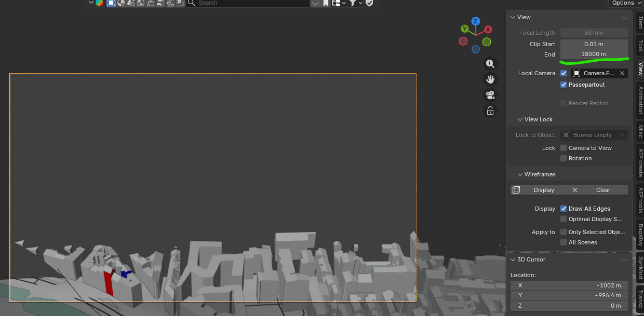The width and height of the screenshot is (644, 316).
Task: Collapse the View Lock subpanel
Action: pyautogui.click(x=520, y=119)
